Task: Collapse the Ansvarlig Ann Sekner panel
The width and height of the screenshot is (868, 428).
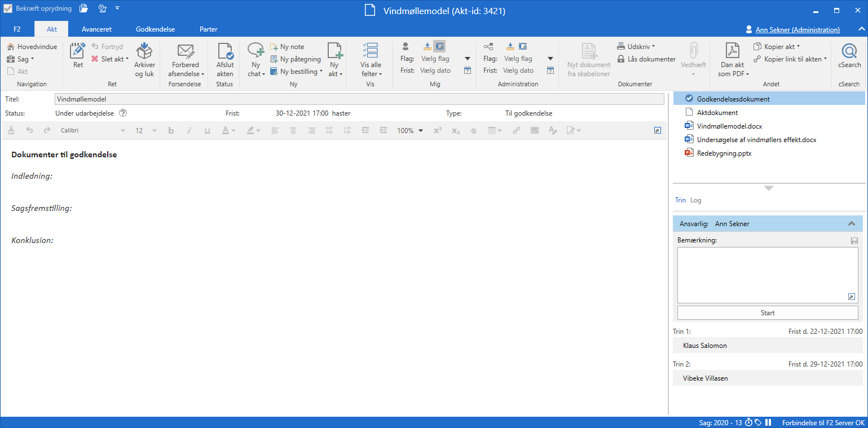Action: (852, 224)
